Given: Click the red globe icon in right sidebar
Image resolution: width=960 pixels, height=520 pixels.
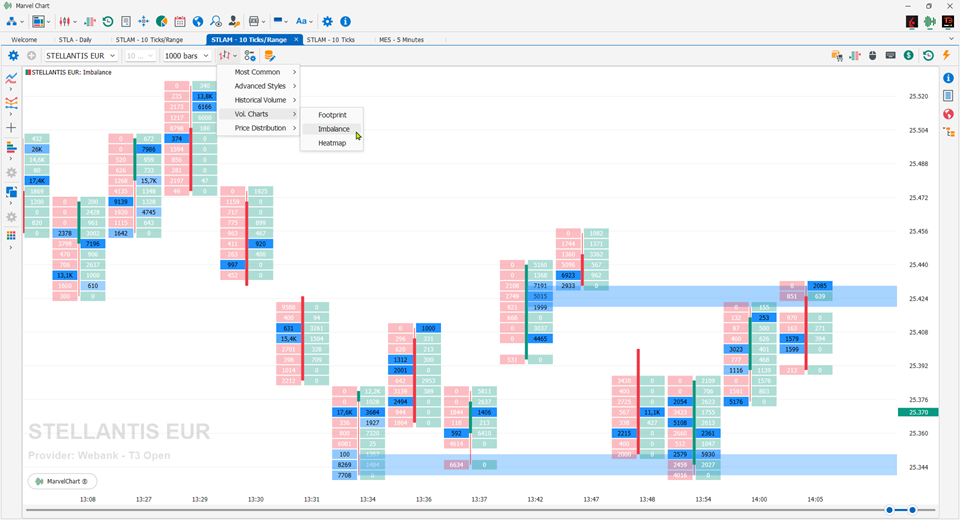Looking at the screenshot, I should coord(948,114).
